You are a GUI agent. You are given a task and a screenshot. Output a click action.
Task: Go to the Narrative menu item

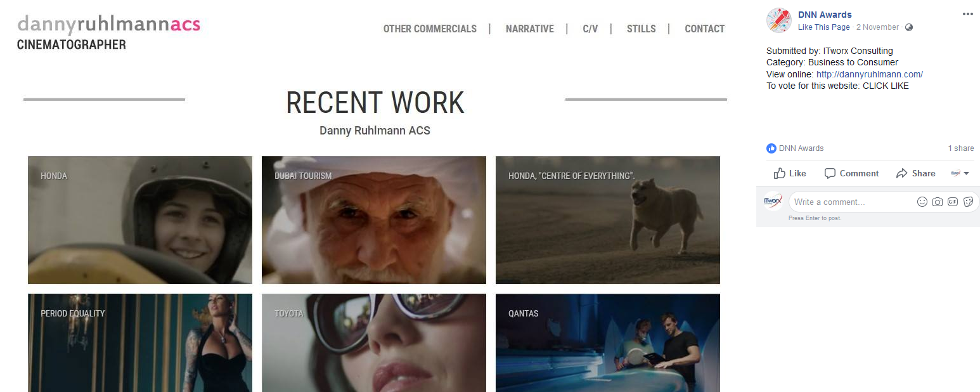click(x=529, y=29)
